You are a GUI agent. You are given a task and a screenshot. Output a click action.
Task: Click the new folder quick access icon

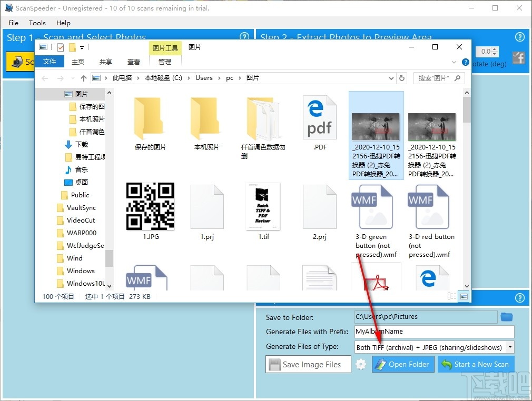coord(72,47)
